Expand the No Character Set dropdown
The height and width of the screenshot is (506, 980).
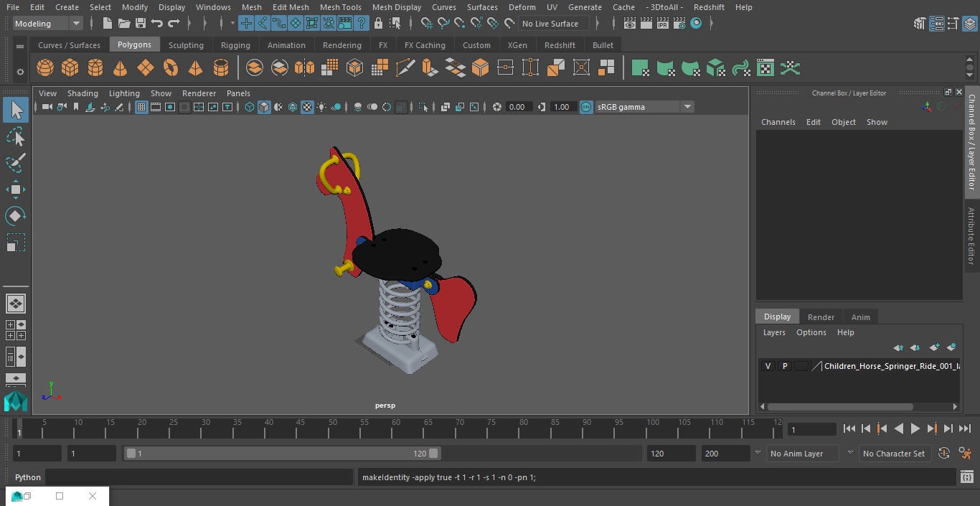click(850, 453)
